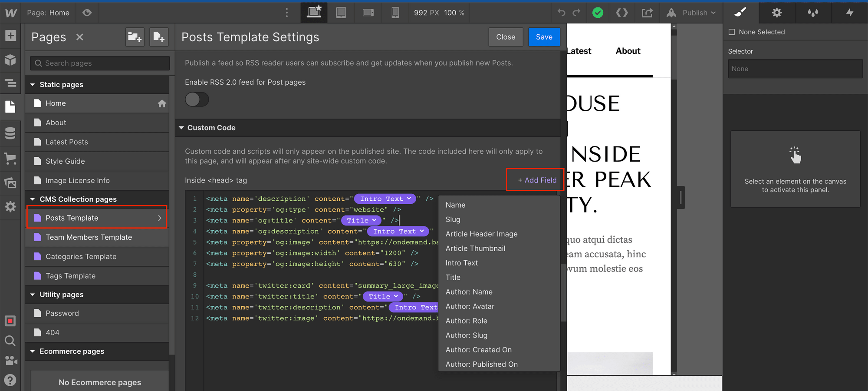Switch to mobile portrait breakpoint
Viewport: 868px width, 391px height.
[395, 13]
